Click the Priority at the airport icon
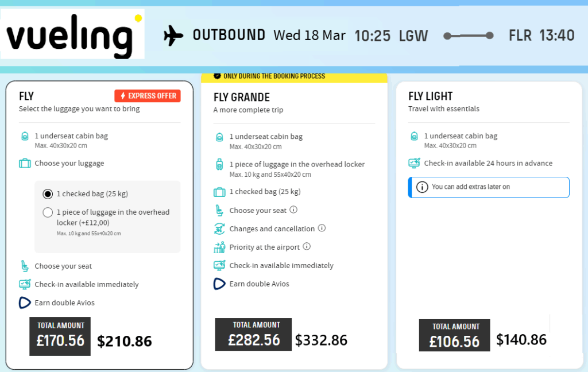Image resolution: width=588 pixels, height=372 pixels. (219, 247)
